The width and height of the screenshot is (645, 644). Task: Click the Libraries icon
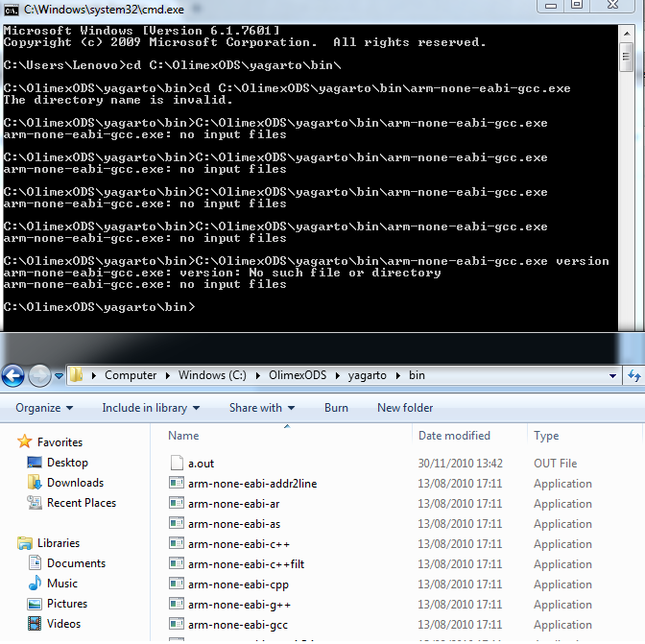[25, 543]
